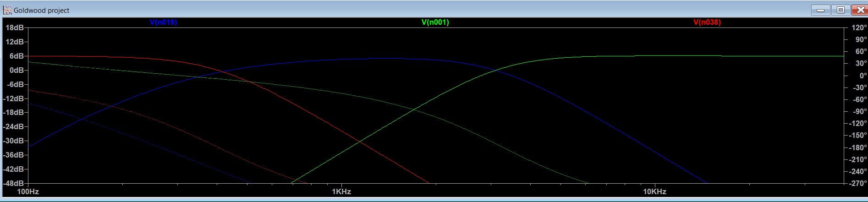The image size is (868, 202).
Task: Click the -150° phase axis label
Action: click(858, 136)
